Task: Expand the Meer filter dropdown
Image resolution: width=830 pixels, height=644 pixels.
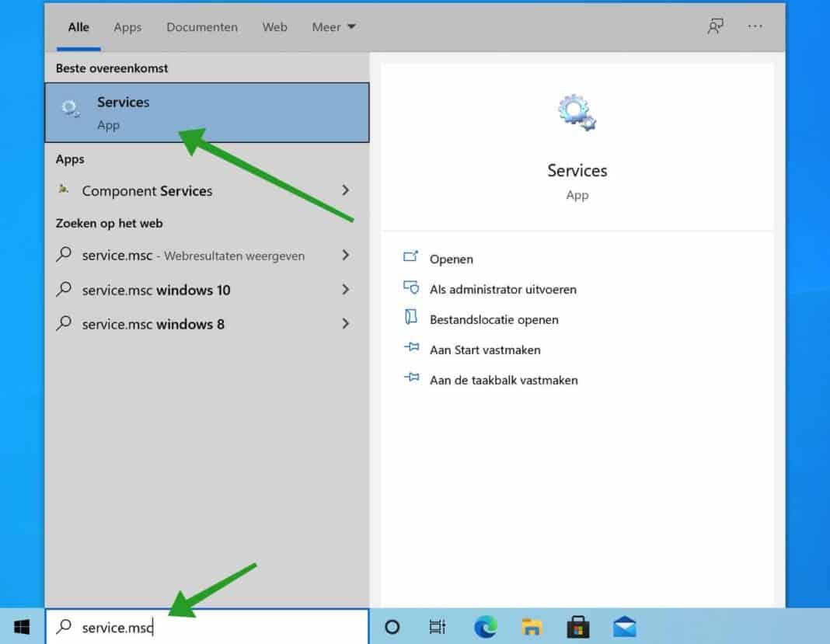Action: tap(333, 27)
